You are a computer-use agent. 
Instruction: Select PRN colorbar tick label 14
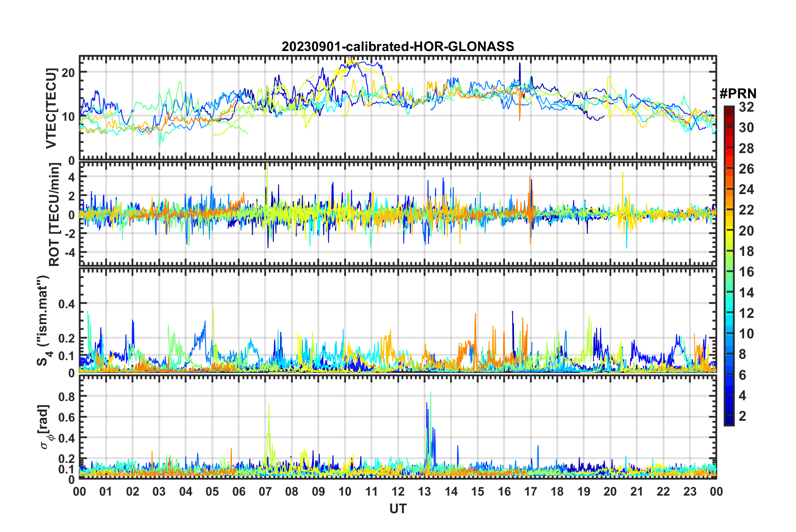[746, 293]
